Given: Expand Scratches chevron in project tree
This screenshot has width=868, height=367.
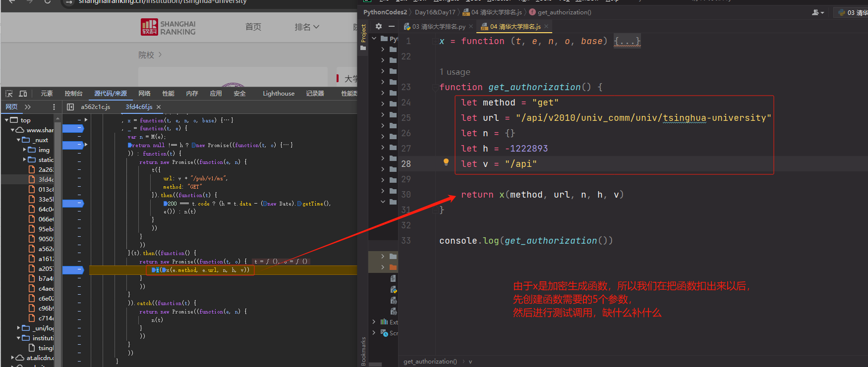Looking at the screenshot, I should [x=374, y=333].
